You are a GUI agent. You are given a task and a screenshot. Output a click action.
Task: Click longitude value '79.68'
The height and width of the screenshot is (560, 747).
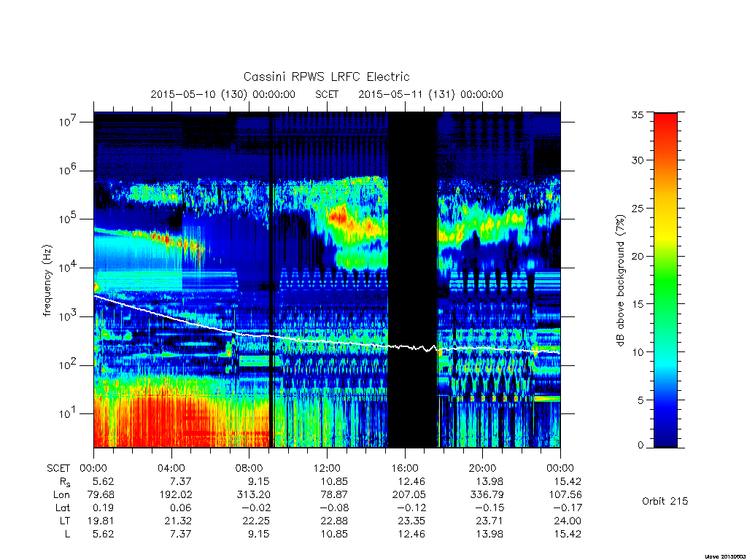tap(101, 495)
